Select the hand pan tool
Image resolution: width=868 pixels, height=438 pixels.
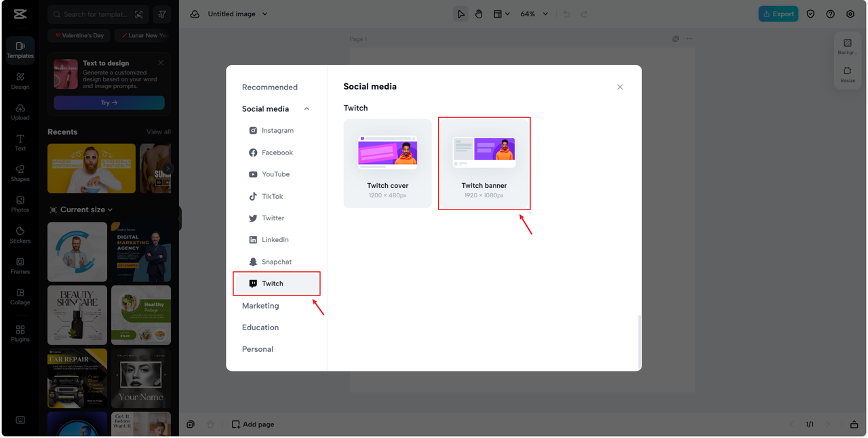point(479,14)
